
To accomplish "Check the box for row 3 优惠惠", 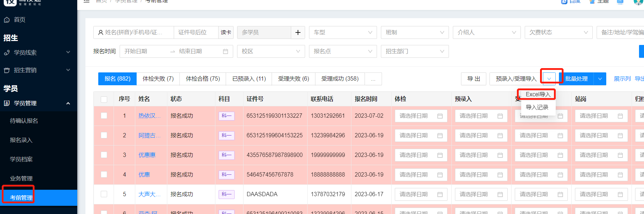I will tap(104, 155).
